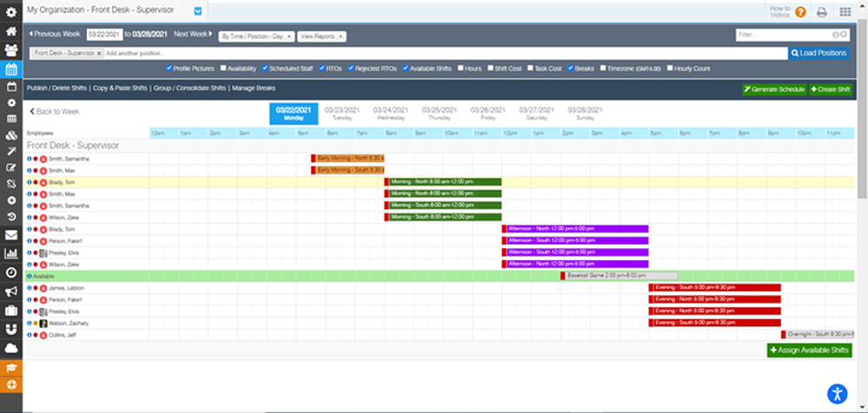
Task: Open the envelope Messages icon in sidebar
Action: [11, 235]
